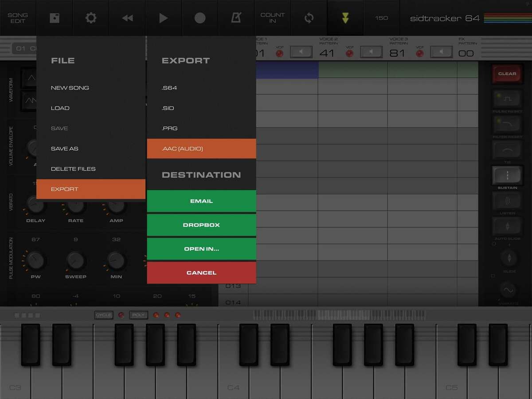Toggle the Count In button

(273, 18)
